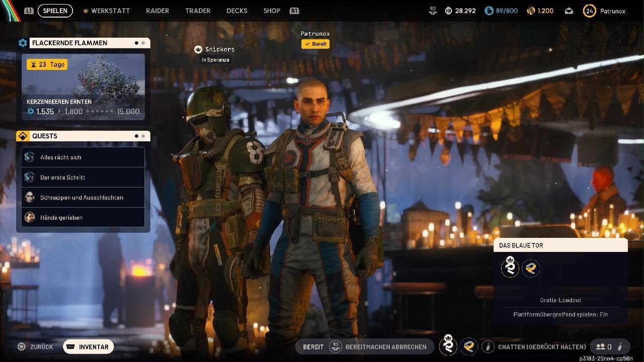Click the trader portrait beside Alles rächt sich

point(30,157)
